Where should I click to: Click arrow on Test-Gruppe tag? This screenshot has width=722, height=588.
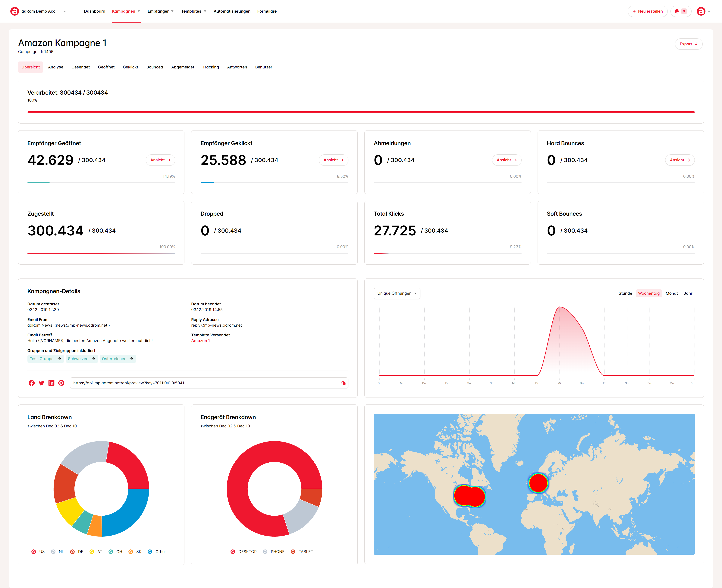pyautogui.click(x=59, y=359)
